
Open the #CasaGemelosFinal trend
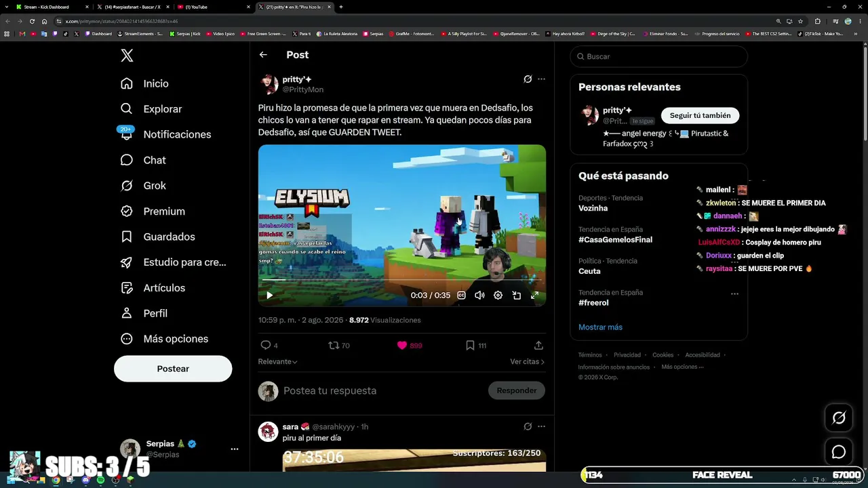[615, 240]
